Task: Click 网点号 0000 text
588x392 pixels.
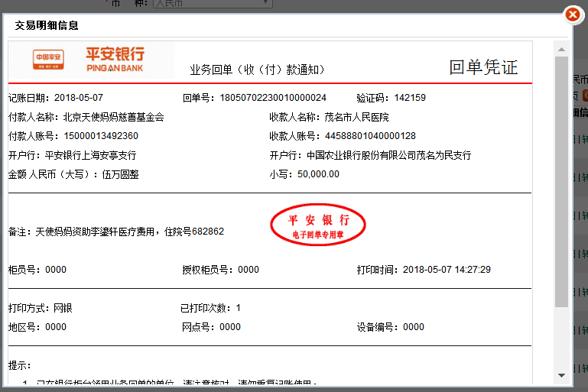Action: (x=211, y=327)
